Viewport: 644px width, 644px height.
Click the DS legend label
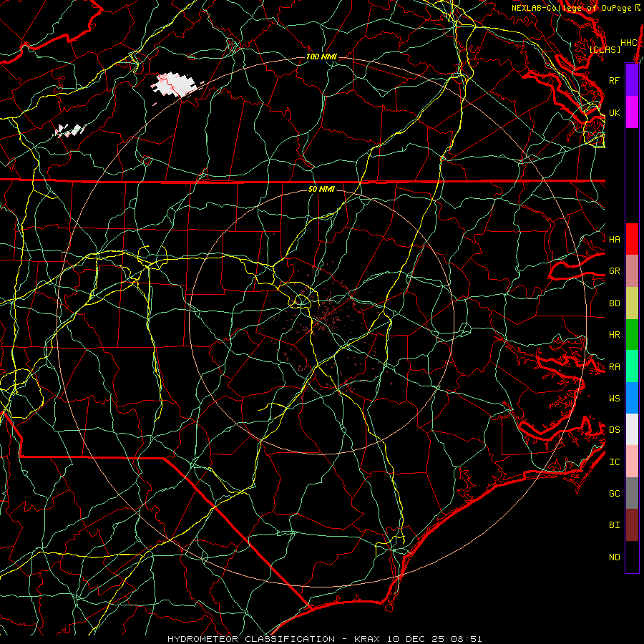[x=615, y=430]
